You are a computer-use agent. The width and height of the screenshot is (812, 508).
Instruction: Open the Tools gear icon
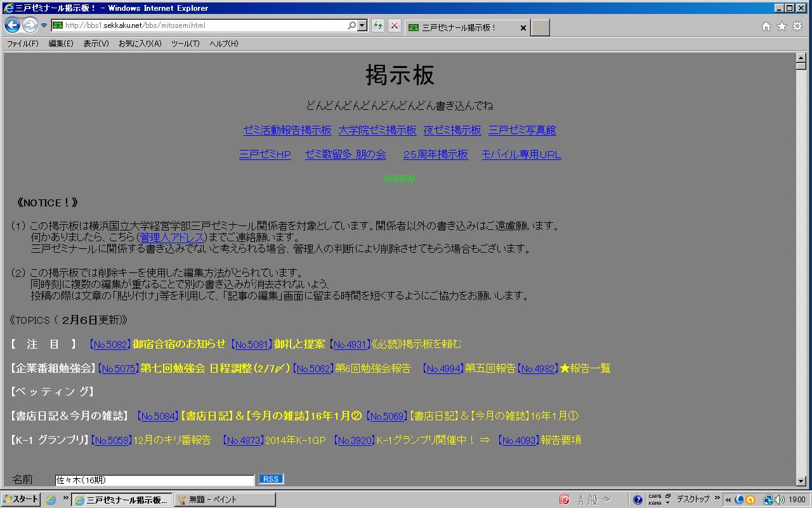(x=797, y=26)
